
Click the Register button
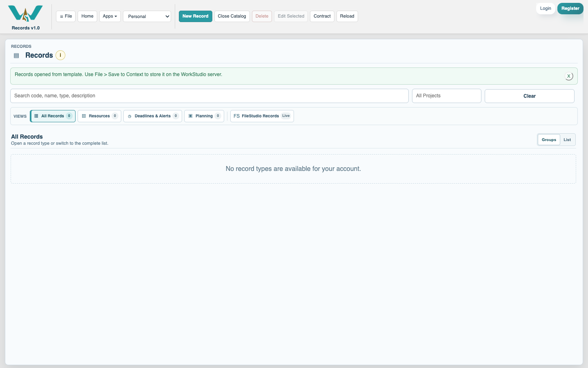click(x=570, y=8)
